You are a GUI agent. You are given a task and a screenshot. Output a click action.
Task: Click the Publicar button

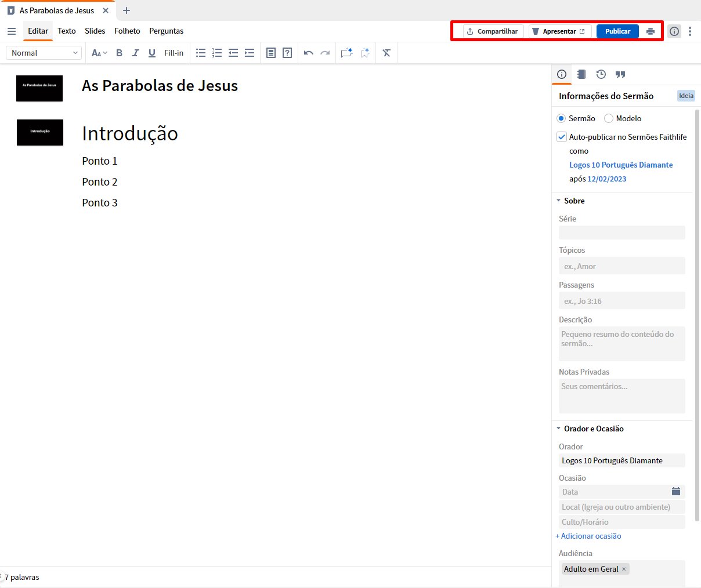point(617,31)
